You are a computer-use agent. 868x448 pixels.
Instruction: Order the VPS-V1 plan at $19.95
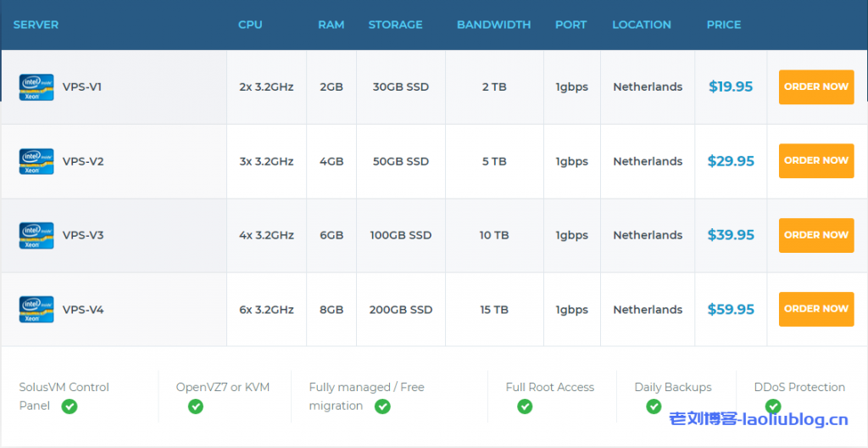click(815, 87)
